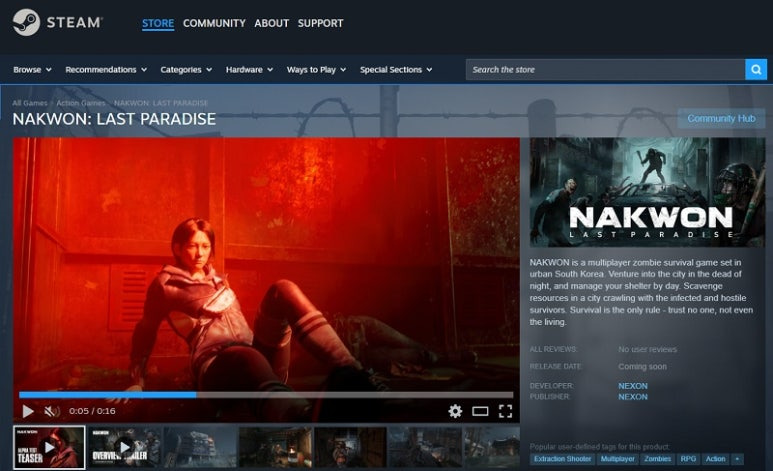
Task: Seek on the video progress bar
Action: pyautogui.click(x=266, y=395)
